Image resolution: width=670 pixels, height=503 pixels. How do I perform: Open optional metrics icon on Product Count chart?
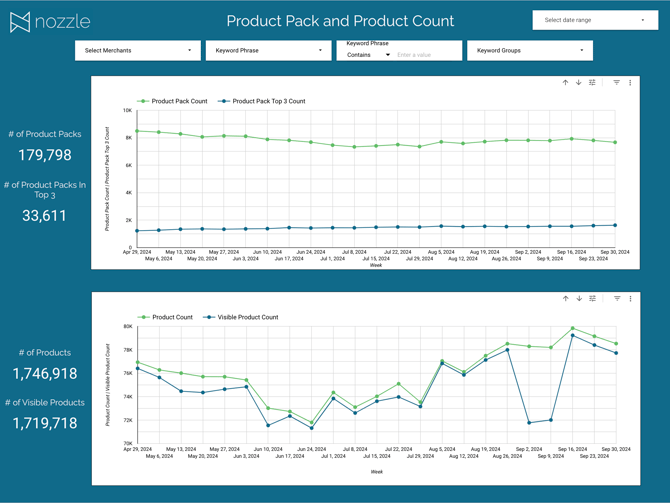pos(593,299)
